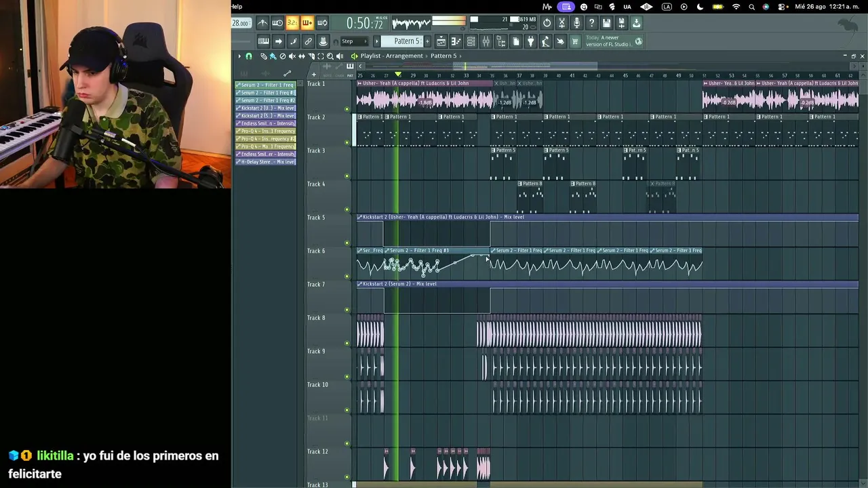Screen dimensions: 868x488
Task: Click the microphone one-click recording icon
Action: click(x=576, y=23)
